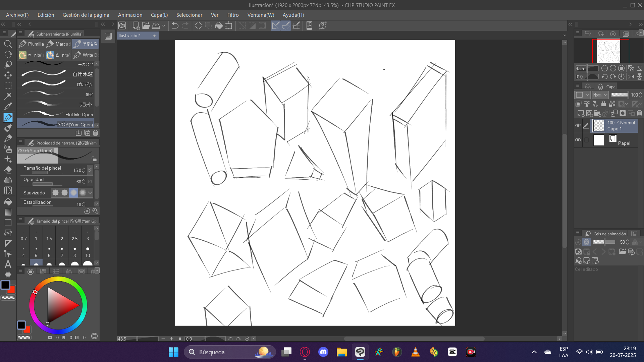Open the Edición menu
Image resolution: width=644 pixels, height=362 pixels.
click(46, 15)
